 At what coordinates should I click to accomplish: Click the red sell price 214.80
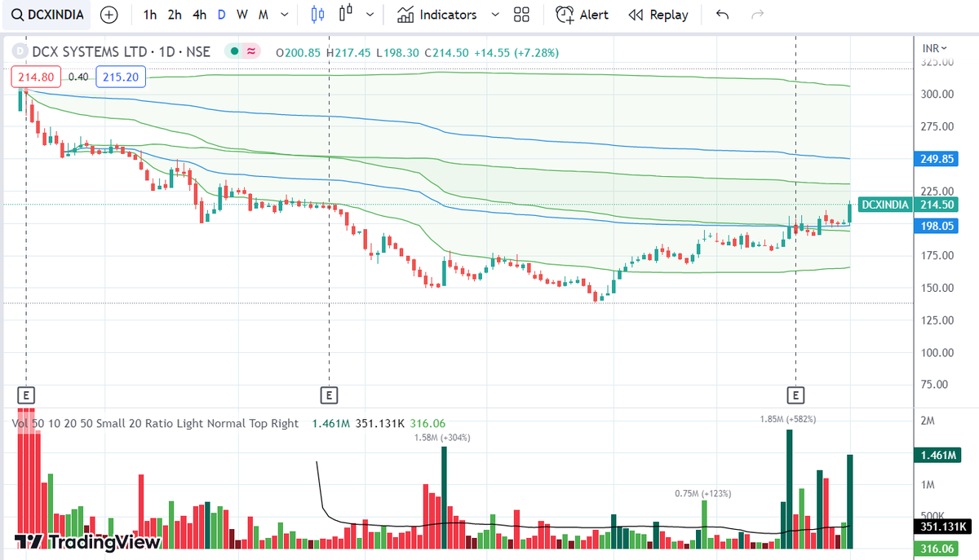[35, 77]
